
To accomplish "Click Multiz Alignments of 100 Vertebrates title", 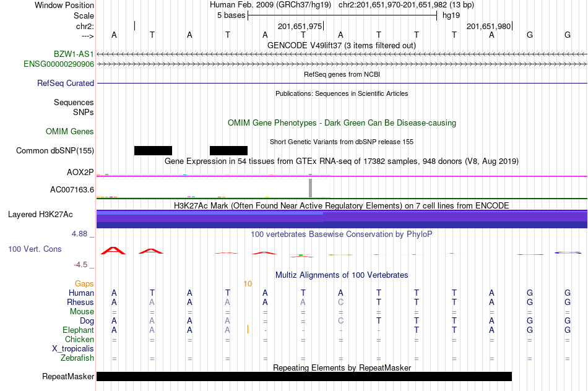I will point(342,275).
